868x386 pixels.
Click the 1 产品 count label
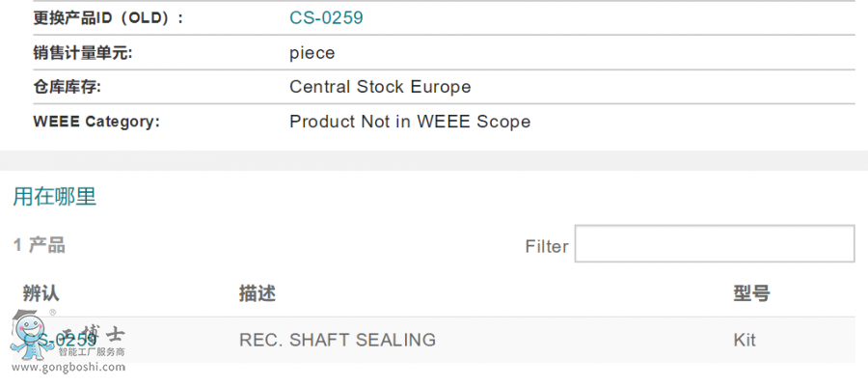click(40, 245)
